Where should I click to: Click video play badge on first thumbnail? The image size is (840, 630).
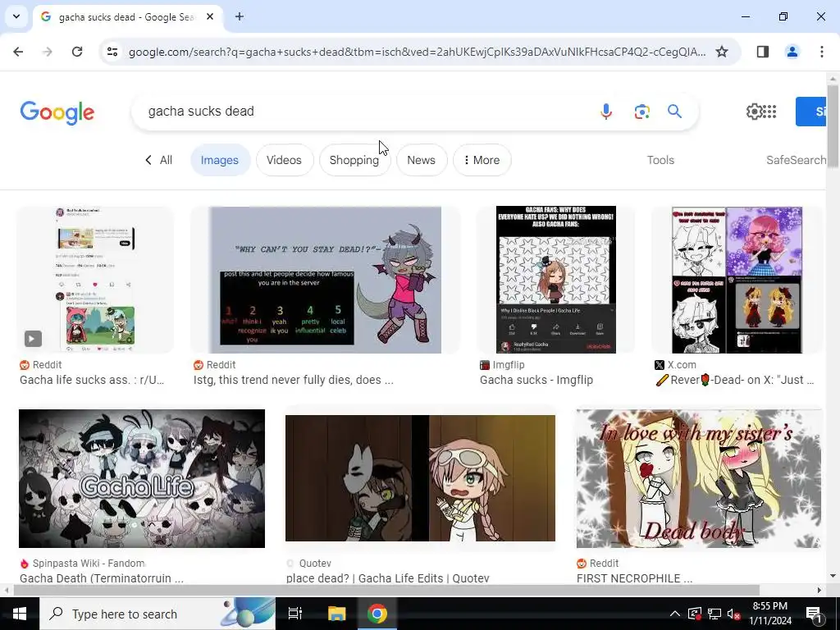tap(33, 339)
